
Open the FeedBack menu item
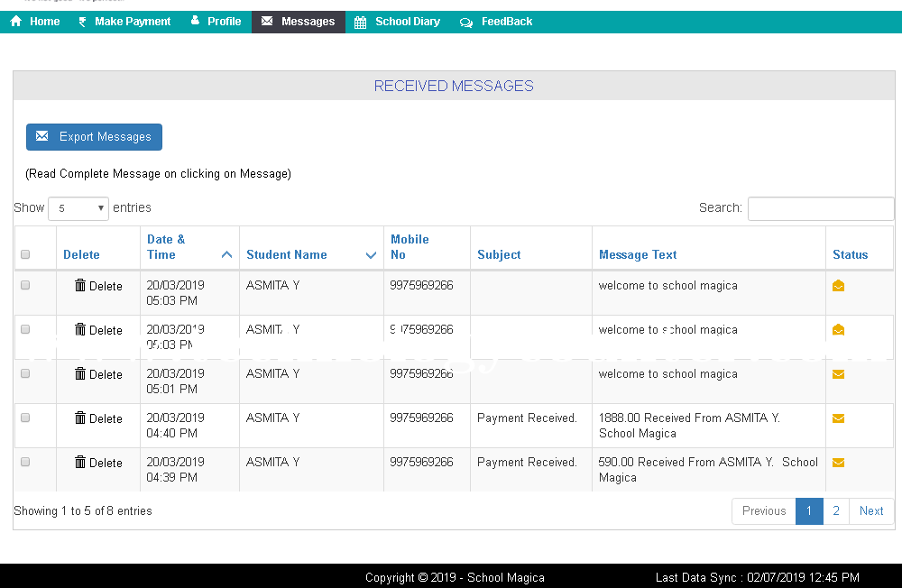pyautogui.click(x=496, y=22)
